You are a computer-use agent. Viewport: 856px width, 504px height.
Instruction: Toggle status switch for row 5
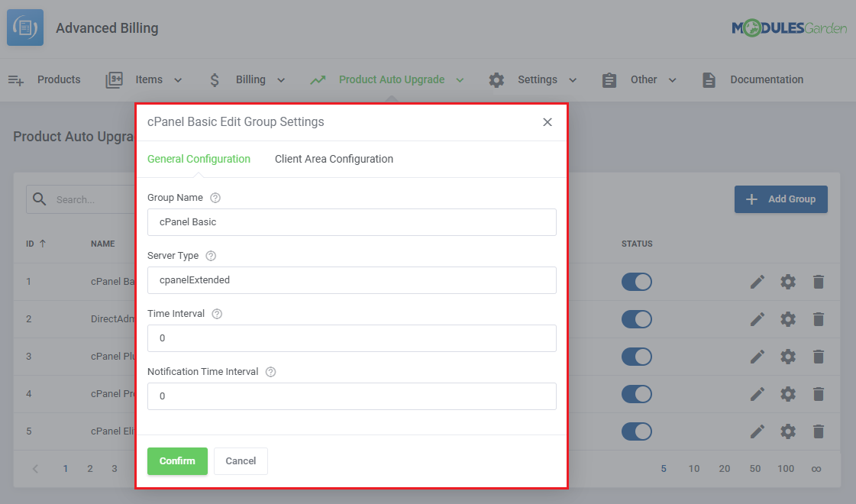[637, 431]
